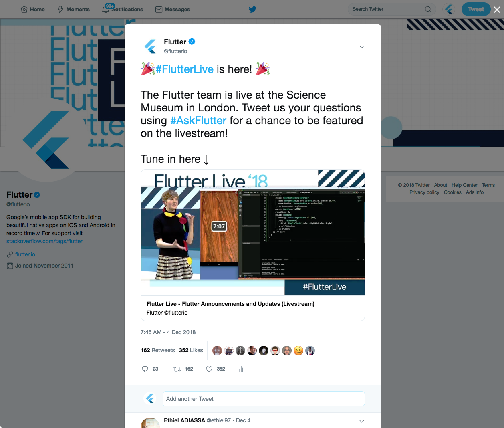Expand the tweet options chevron
The width and height of the screenshot is (504, 428).
tap(362, 47)
